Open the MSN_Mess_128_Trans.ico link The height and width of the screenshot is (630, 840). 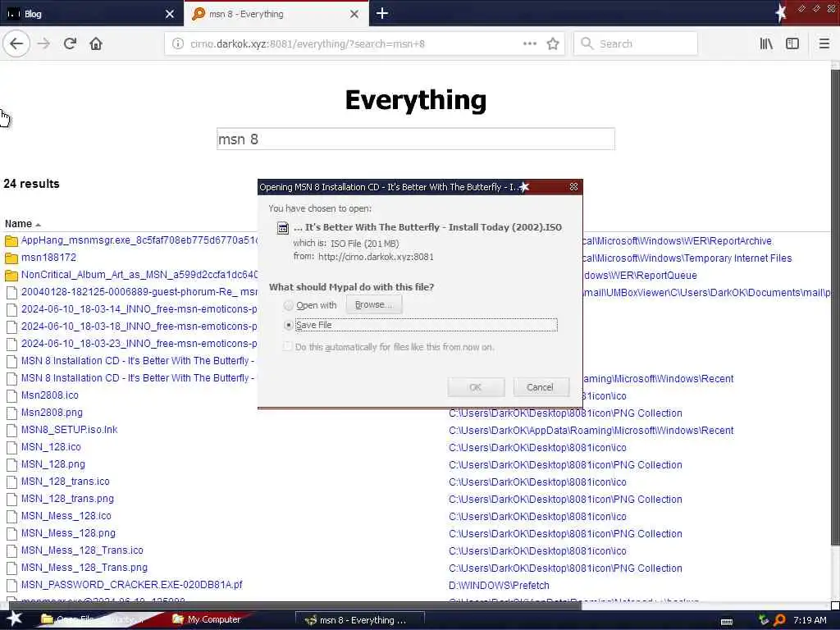tap(82, 550)
